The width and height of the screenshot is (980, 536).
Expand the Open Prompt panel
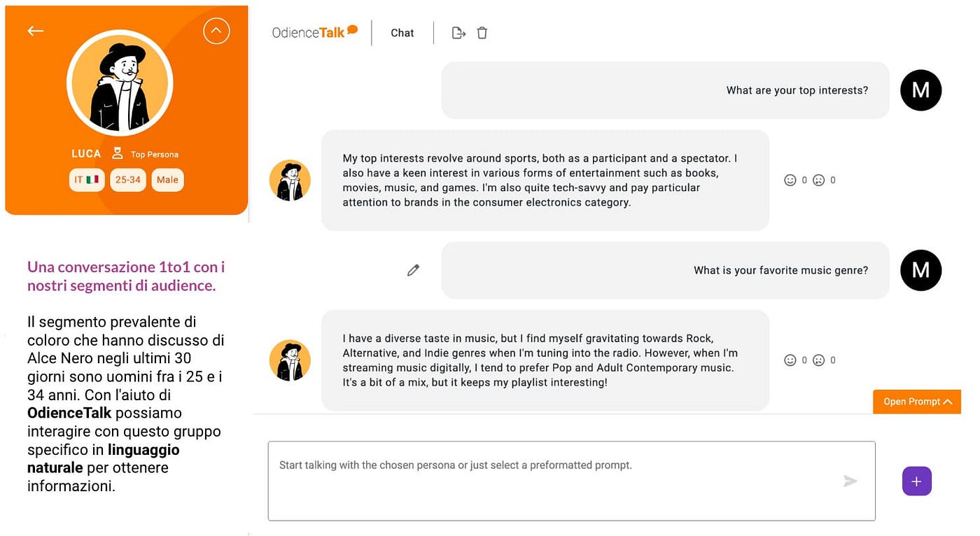(x=917, y=402)
